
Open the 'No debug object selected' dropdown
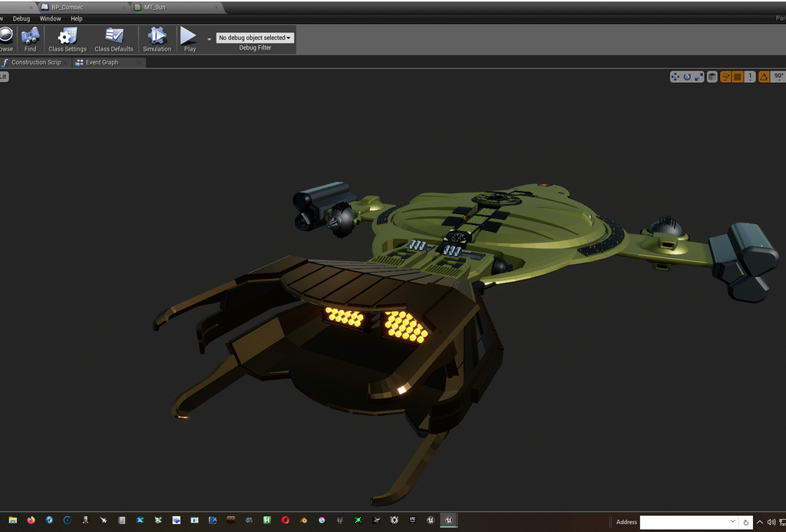coord(255,38)
